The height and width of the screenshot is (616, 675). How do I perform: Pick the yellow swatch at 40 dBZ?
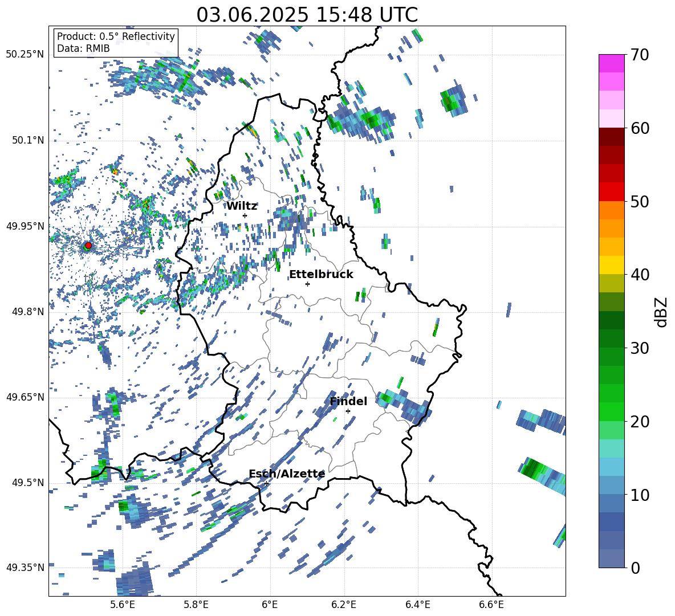tap(611, 265)
